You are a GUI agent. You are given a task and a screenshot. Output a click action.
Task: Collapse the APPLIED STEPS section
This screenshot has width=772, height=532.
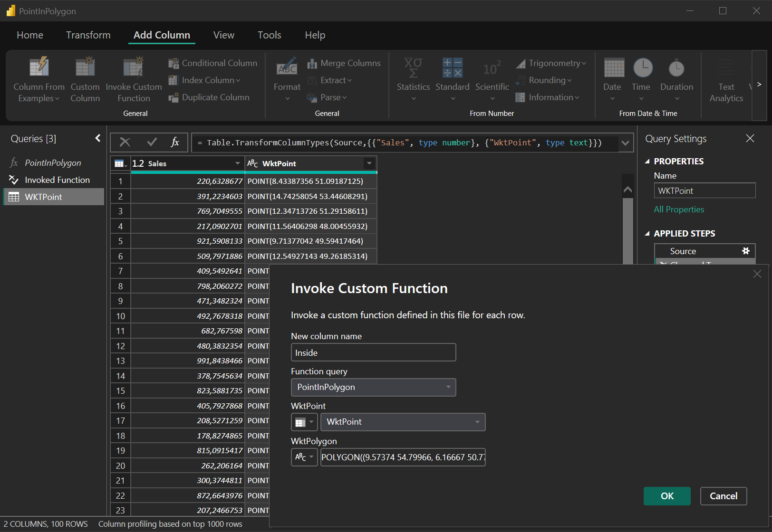(647, 234)
